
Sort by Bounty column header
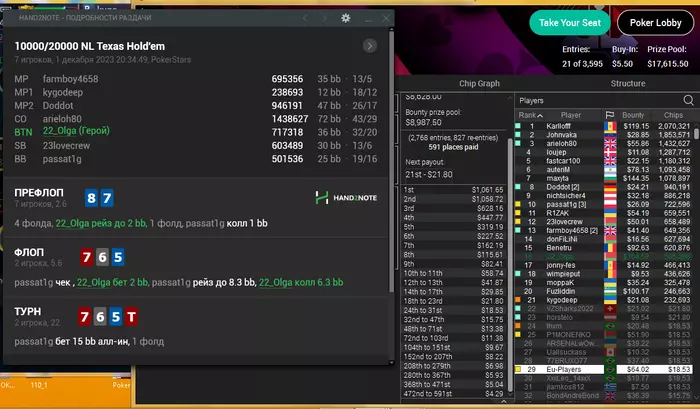(x=633, y=115)
